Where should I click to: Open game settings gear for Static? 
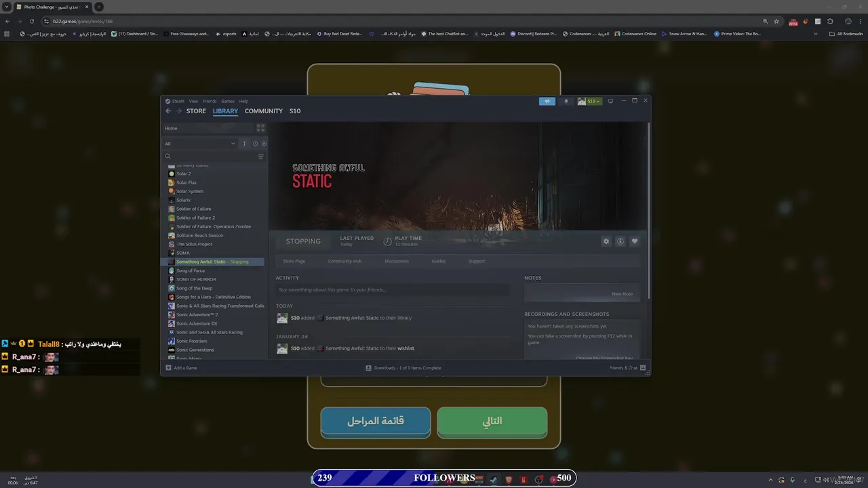(x=606, y=241)
